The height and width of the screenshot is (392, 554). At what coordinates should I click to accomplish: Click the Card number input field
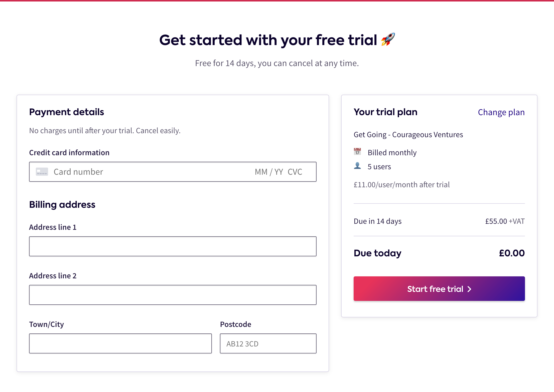coord(125,172)
